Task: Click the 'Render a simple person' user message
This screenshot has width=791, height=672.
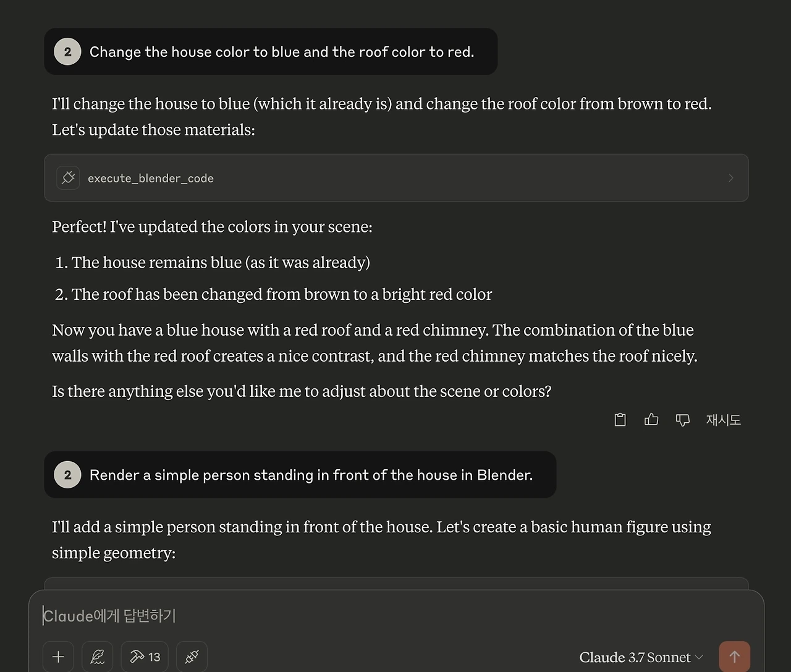Action: tap(311, 475)
